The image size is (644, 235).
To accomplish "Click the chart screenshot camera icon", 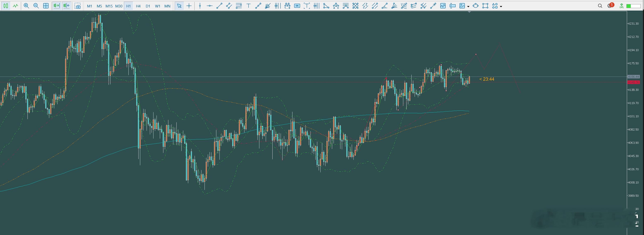I will 78,6.
